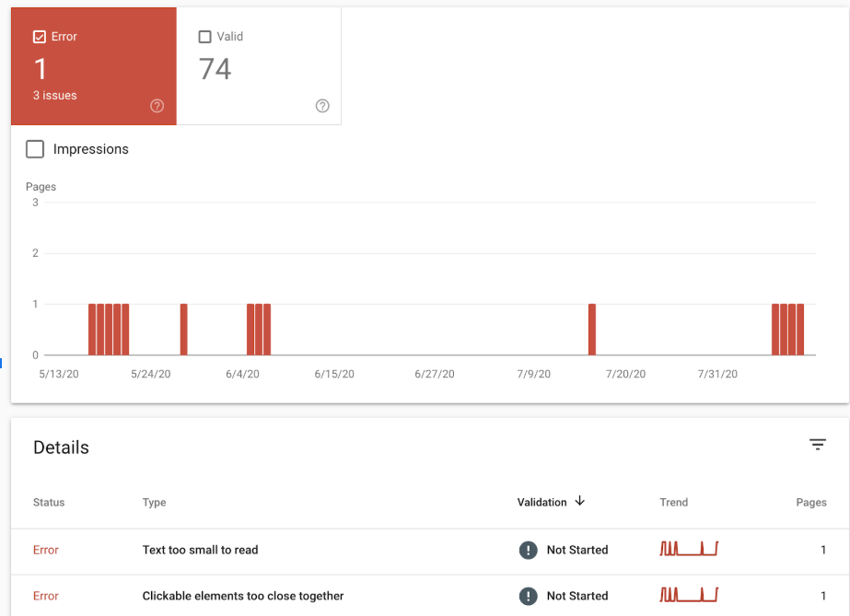Click Not Started icon for Clickable elements row

coord(528,596)
